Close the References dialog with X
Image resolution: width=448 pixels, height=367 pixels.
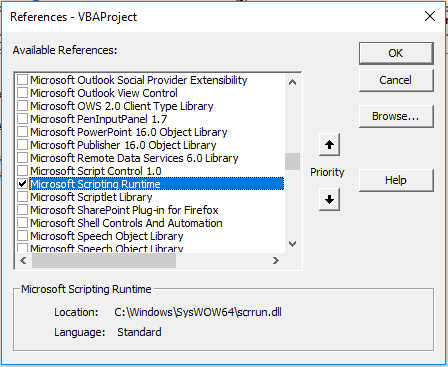click(x=430, y=16)
